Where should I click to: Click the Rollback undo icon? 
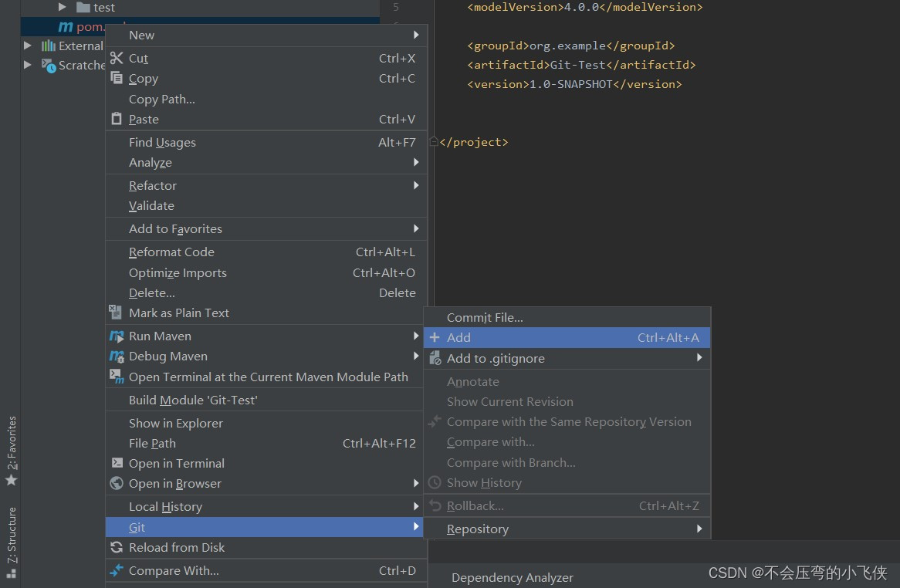click(x=435, y=505)
